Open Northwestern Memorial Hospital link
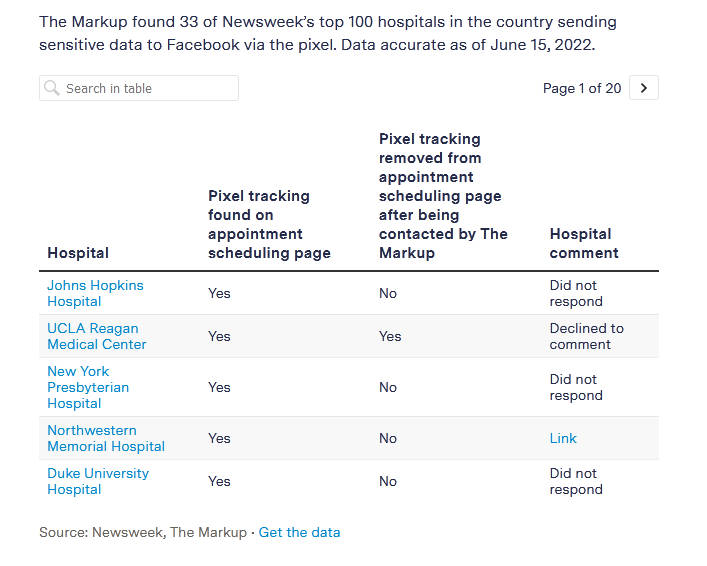This screenshot has height=566, width=707. (105, 438)
